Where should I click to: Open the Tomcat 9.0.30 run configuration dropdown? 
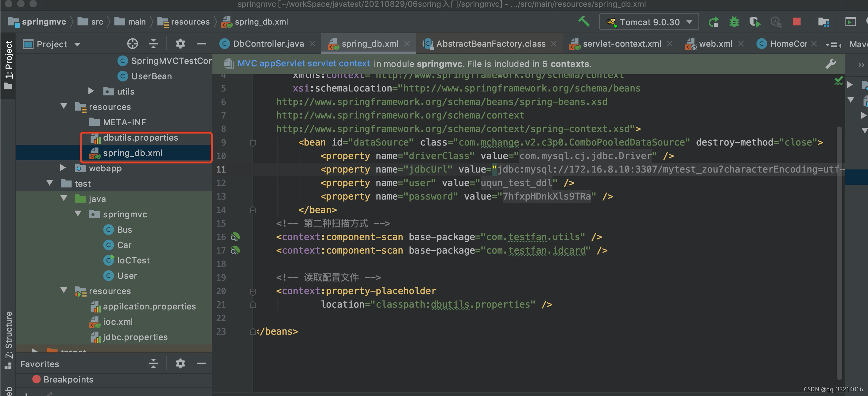(x=649, y=22)
